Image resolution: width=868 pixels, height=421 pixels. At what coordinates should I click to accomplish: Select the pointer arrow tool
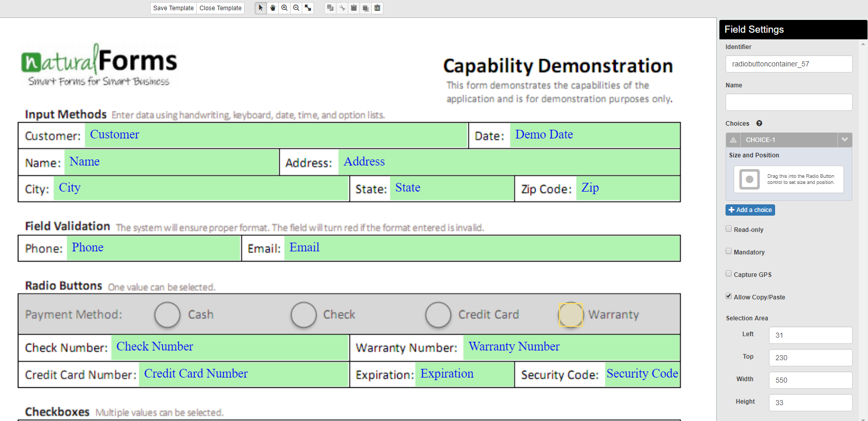261,8
